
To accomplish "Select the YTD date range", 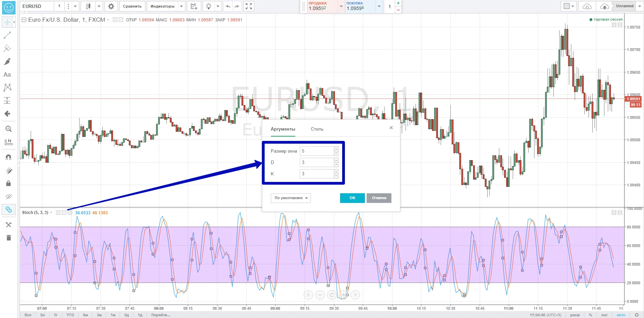I will coord(70,315).
